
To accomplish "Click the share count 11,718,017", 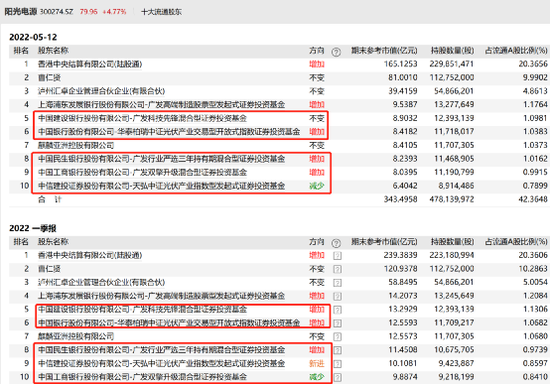I will pos(454,132).
